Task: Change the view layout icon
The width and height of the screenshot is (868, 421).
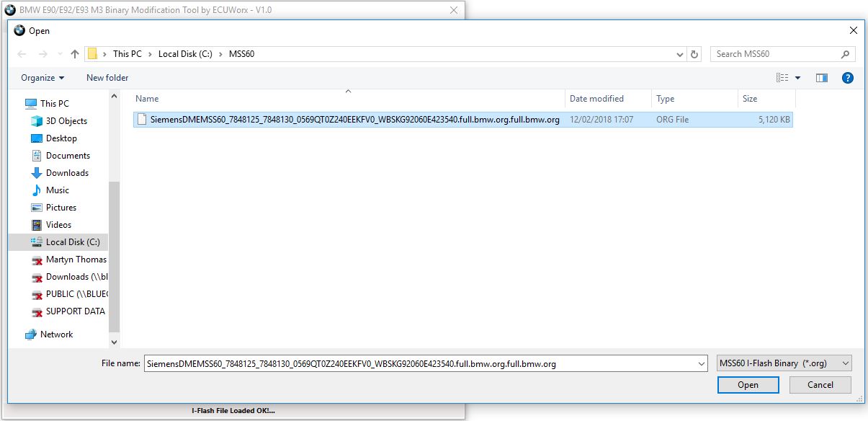Action: [x=782, y=78]
